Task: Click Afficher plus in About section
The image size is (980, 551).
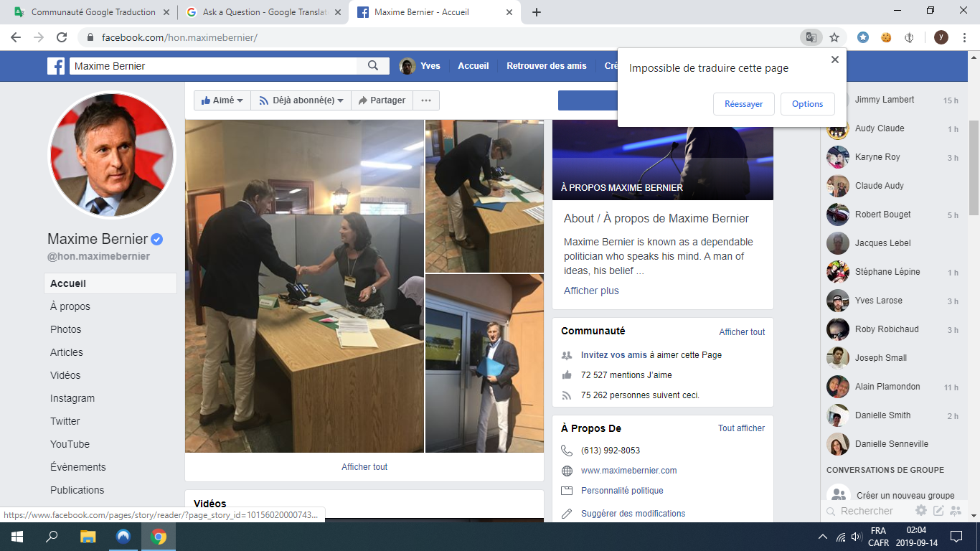Action: click(x=591, y=291)
